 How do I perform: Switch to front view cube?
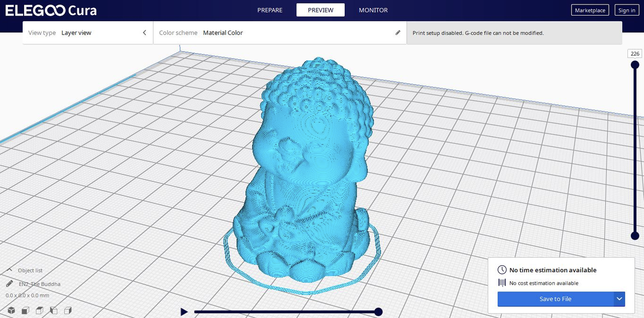coord(25,310)
